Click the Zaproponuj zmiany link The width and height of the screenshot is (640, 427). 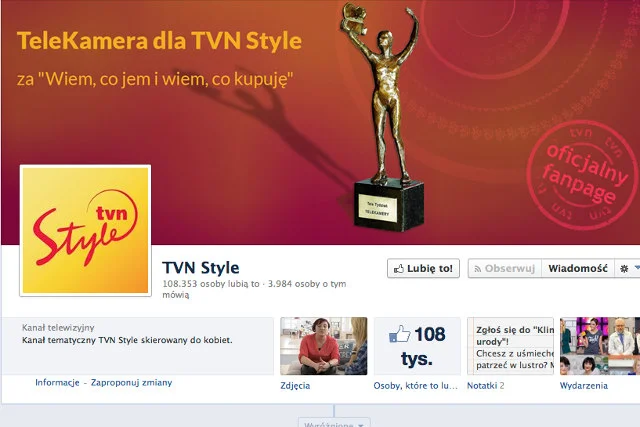131,383
